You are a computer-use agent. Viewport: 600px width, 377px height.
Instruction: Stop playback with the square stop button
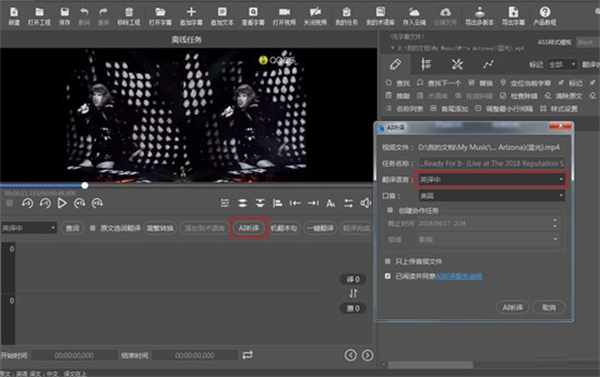click(10, 203)
